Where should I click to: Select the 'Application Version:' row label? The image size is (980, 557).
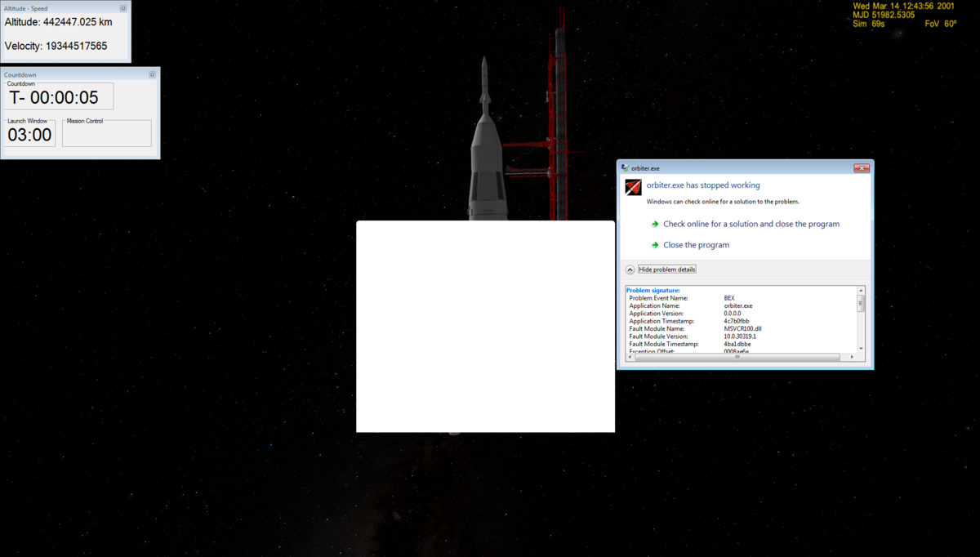(x=657, y=314)
